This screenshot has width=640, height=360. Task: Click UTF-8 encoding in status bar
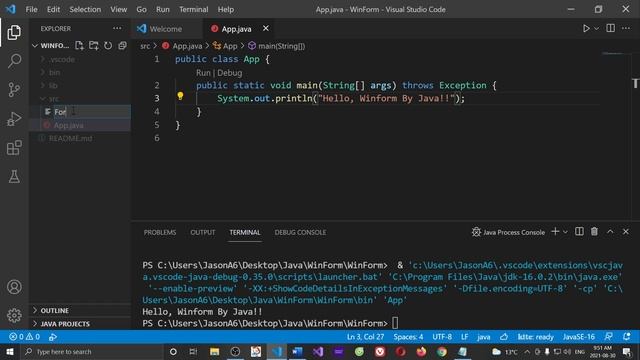point(442,337)
